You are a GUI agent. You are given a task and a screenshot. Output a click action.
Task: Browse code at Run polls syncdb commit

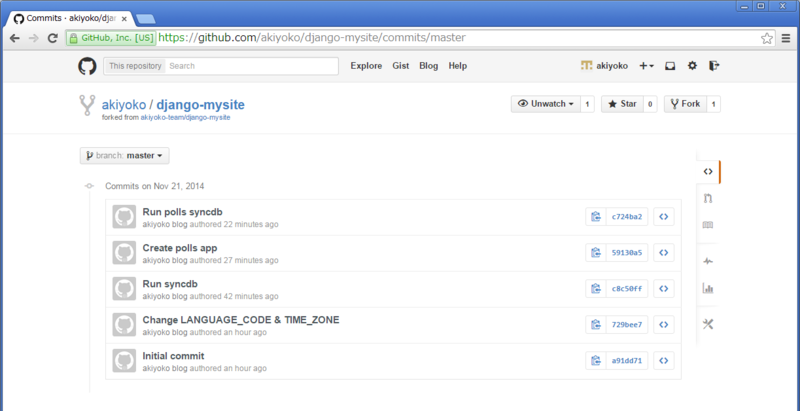tap(664, 217)
